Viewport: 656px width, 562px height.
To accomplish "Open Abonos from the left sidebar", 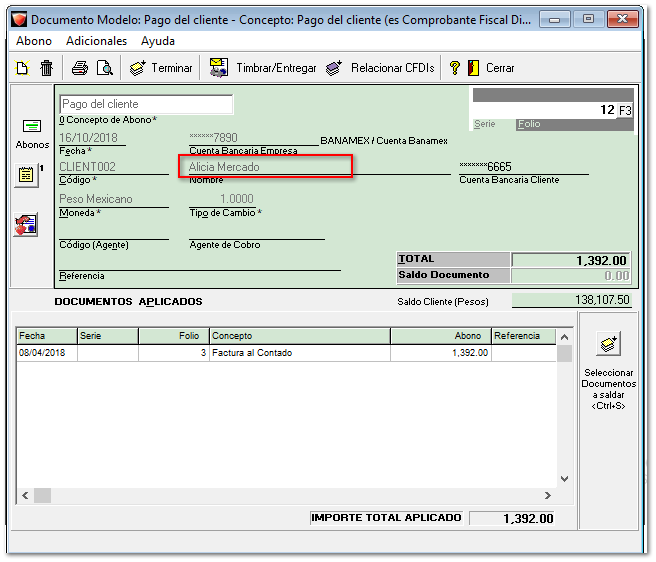I will (32, 132).
